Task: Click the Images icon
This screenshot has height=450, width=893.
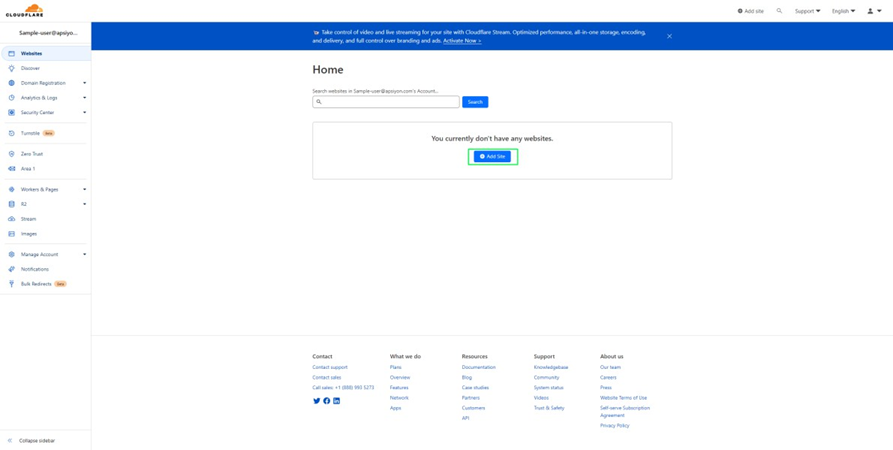Action: point(11,234)
